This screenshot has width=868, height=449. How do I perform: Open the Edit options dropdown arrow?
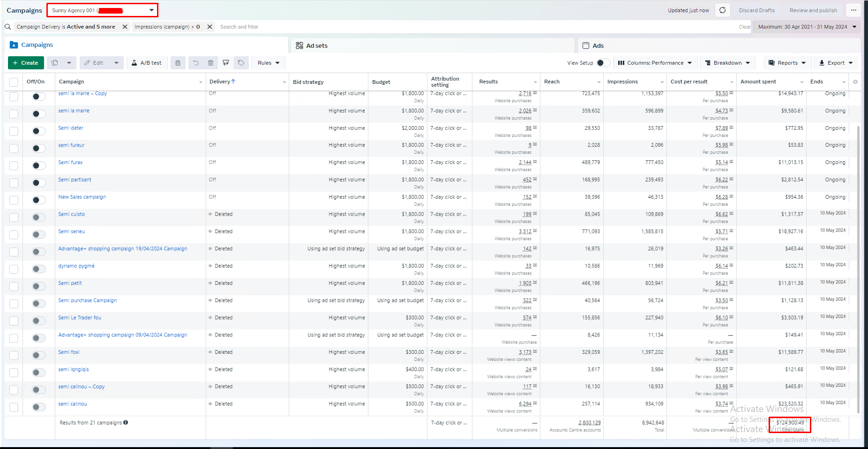[116, 63]
